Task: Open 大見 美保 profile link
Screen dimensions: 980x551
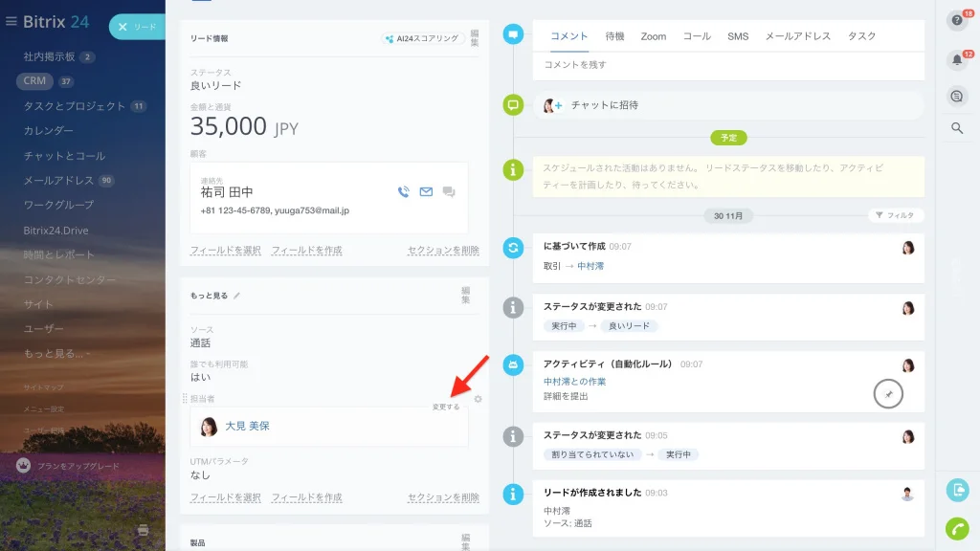Action: point(248,426)
